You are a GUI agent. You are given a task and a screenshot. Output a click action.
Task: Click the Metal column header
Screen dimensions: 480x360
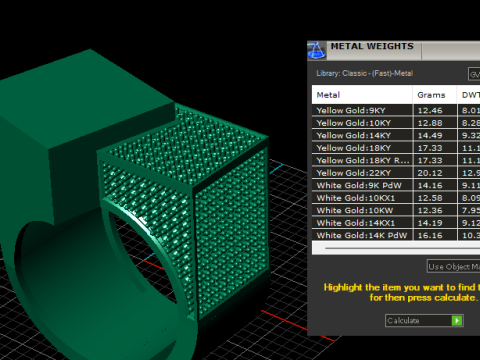pos(362,95)
